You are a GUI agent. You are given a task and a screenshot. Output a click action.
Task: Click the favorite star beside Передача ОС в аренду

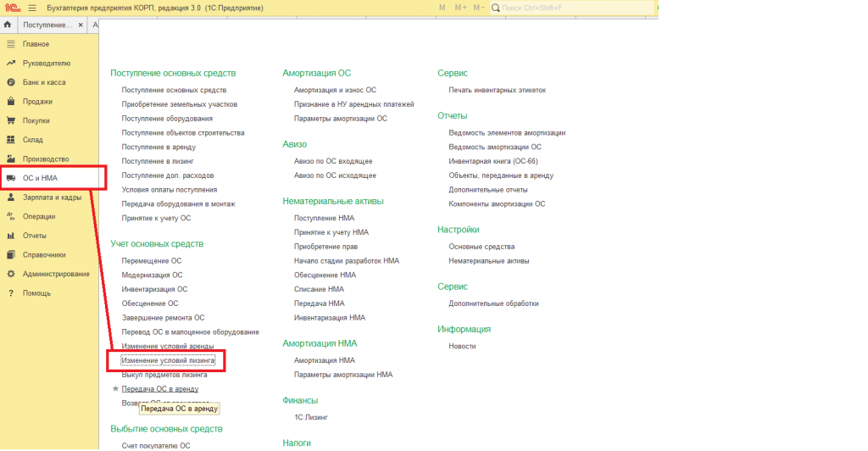pos(115,388)
